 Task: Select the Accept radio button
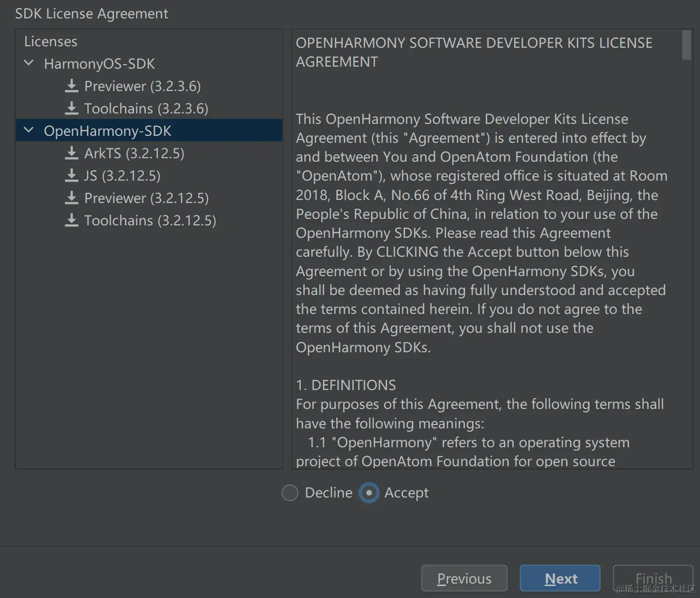coord(369,493)
